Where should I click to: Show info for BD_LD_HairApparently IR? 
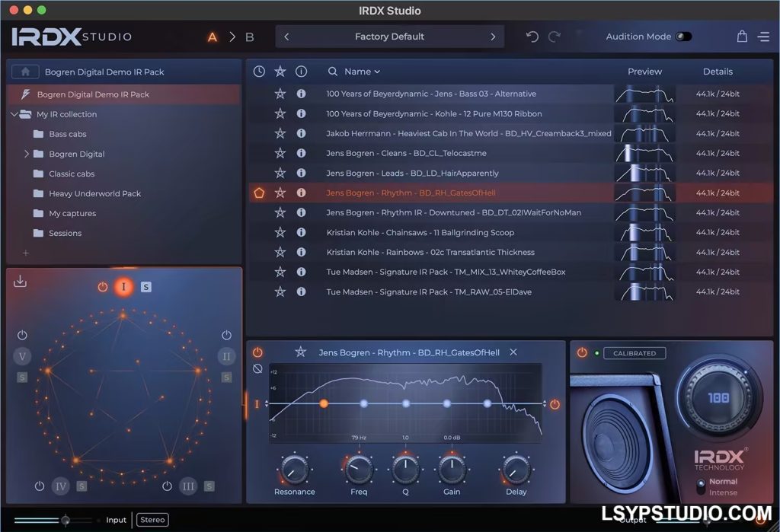coord(301,173)
